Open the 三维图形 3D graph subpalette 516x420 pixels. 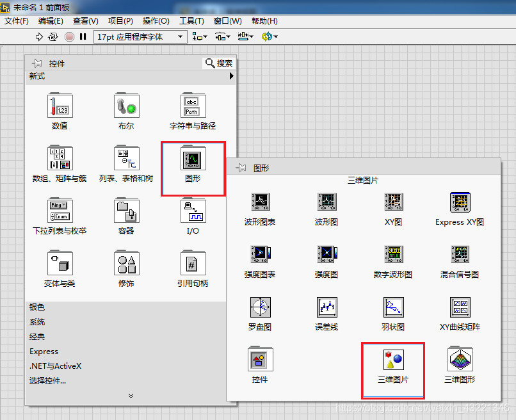coord(460,359)
